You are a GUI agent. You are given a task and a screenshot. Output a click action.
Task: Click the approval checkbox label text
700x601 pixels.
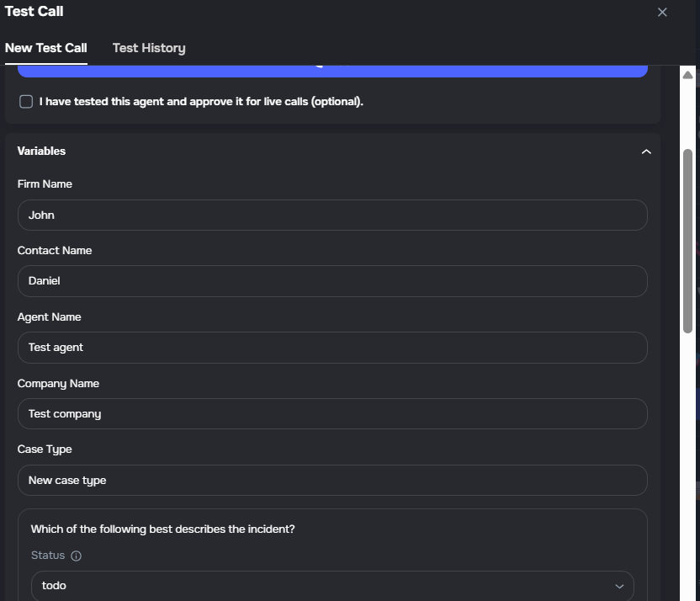point(201,102)
